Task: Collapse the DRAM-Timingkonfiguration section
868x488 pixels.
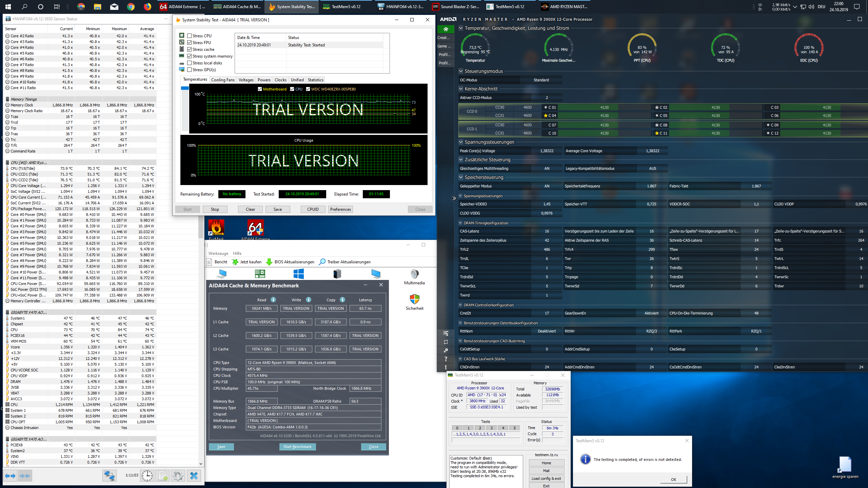Action: pyautogui.click(x=461, y=223)
